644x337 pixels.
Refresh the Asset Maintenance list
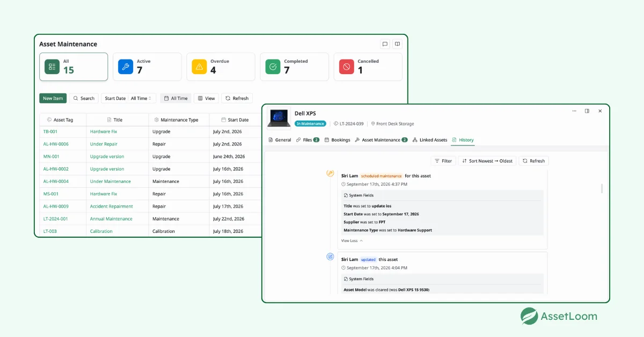point(237,98)
